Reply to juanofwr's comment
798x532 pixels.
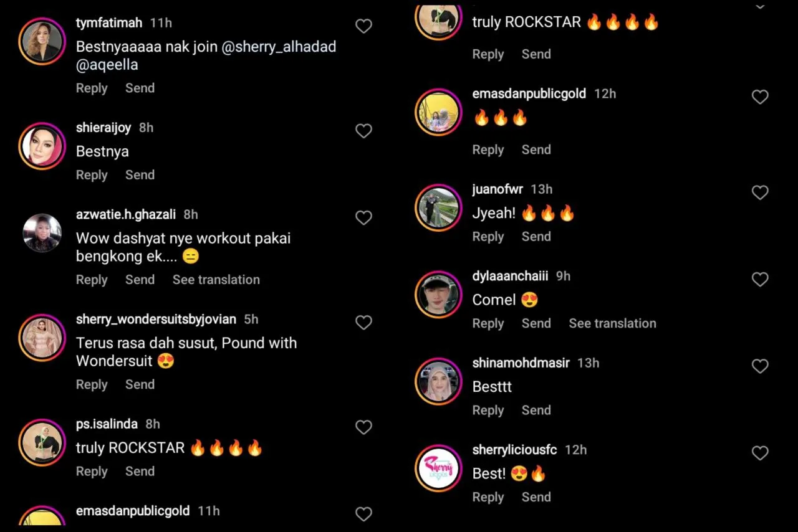pyautogui.click(x=488, y=237)
